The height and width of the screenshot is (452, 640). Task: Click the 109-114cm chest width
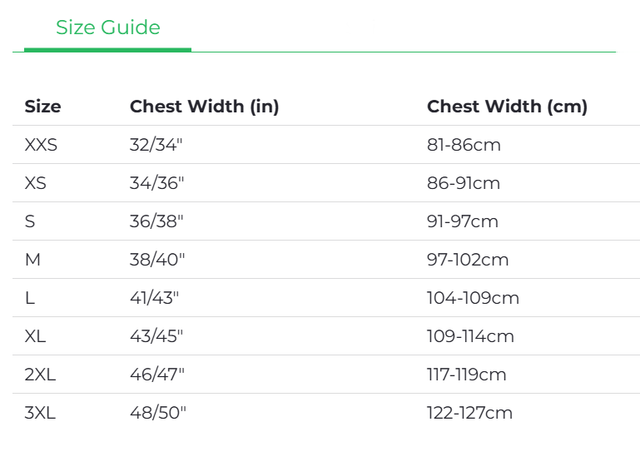pyautogui.click(x=470, y=336)
